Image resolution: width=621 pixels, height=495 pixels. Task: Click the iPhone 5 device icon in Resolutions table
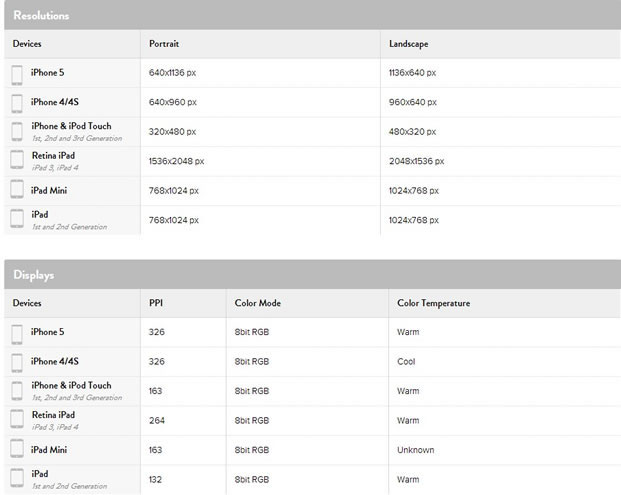(x=17, y=75)
